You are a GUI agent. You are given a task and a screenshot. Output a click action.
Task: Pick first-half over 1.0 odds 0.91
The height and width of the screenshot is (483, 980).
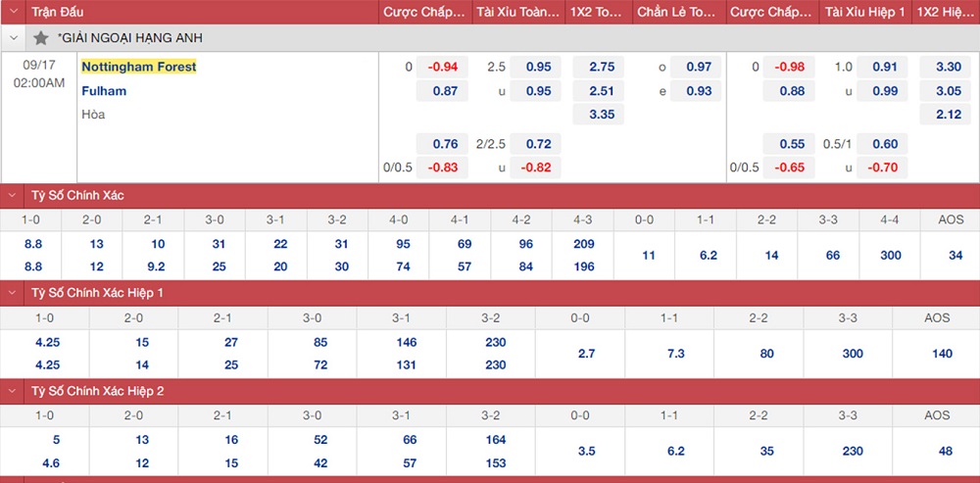click(x=883, y=67)
